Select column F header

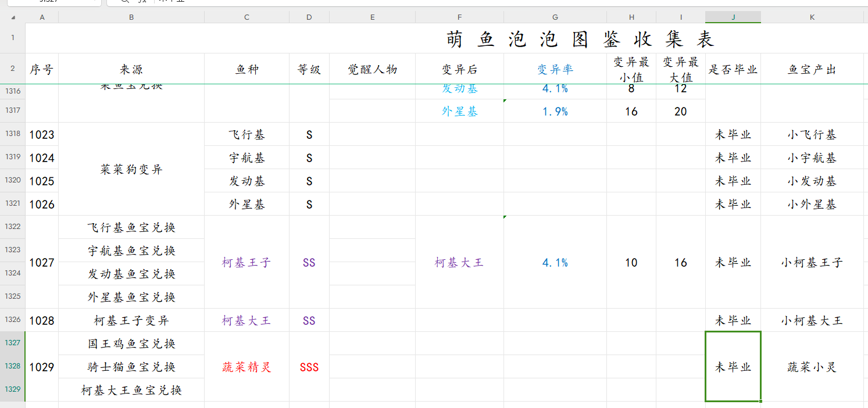click(459, 17)
